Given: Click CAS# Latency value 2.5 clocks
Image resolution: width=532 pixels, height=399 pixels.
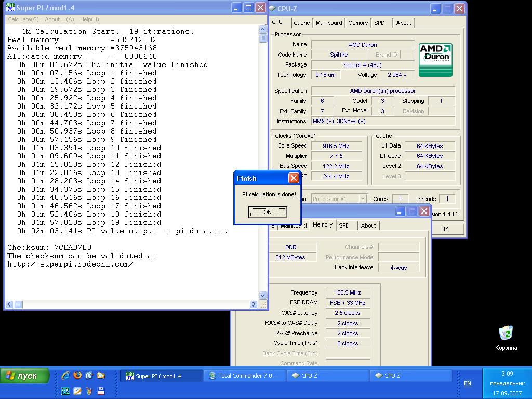Looking at the screenshot, I should click(x=348, y=313).
